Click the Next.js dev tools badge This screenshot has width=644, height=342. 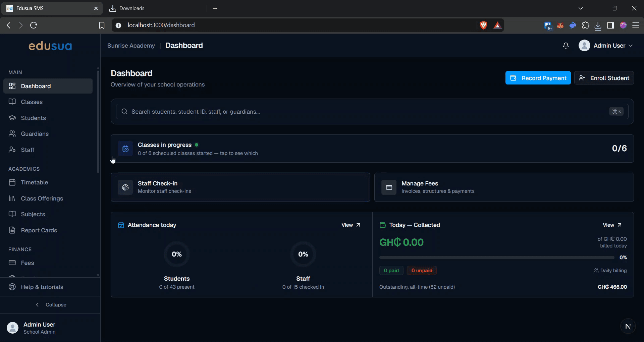tap(628, 326)
